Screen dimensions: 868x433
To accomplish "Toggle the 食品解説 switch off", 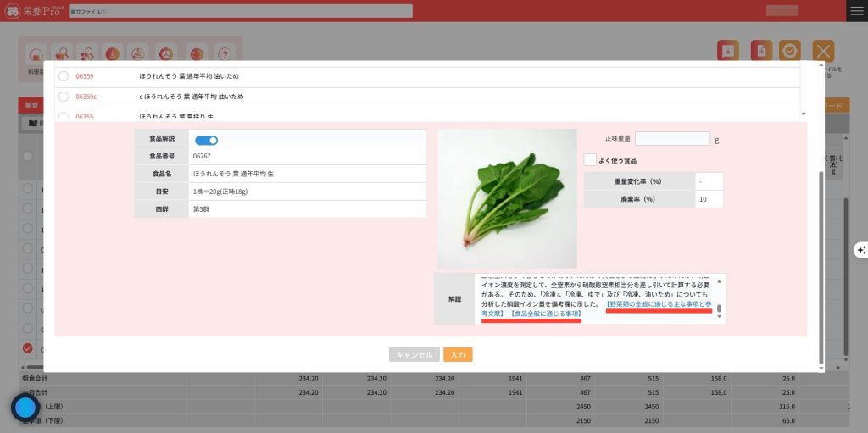I will 206,140.
